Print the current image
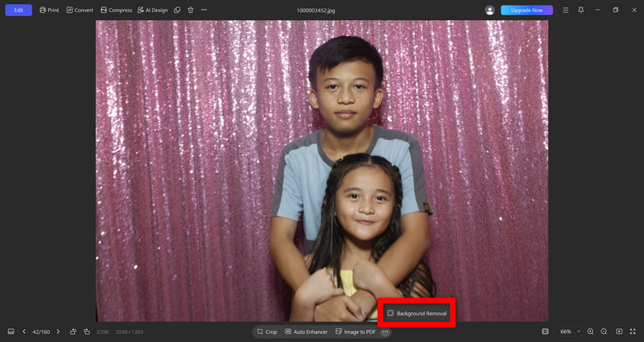 pyautogui.click(x=49, y=10)
